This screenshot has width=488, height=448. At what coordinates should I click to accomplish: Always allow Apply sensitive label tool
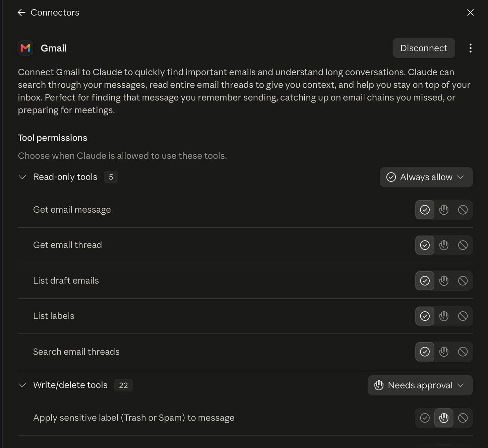pos(425,418)
